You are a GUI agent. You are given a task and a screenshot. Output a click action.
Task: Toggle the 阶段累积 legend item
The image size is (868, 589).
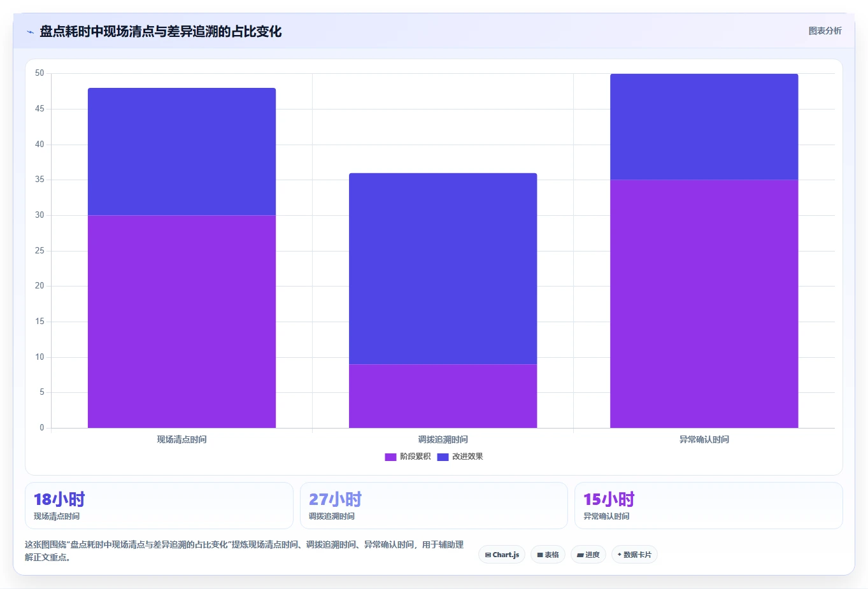point(408,457)
